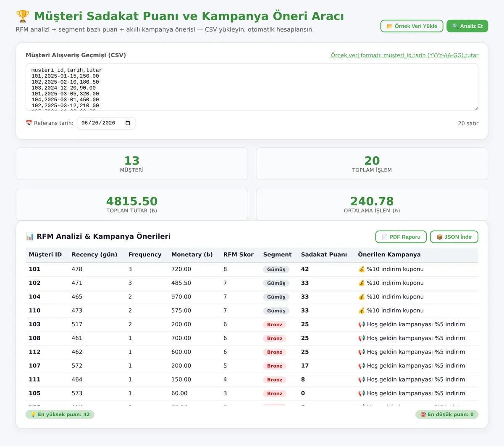This screenshot has width=504, height=446.
Task: Select customer ID 101 in the table
Action: [35, 269]
